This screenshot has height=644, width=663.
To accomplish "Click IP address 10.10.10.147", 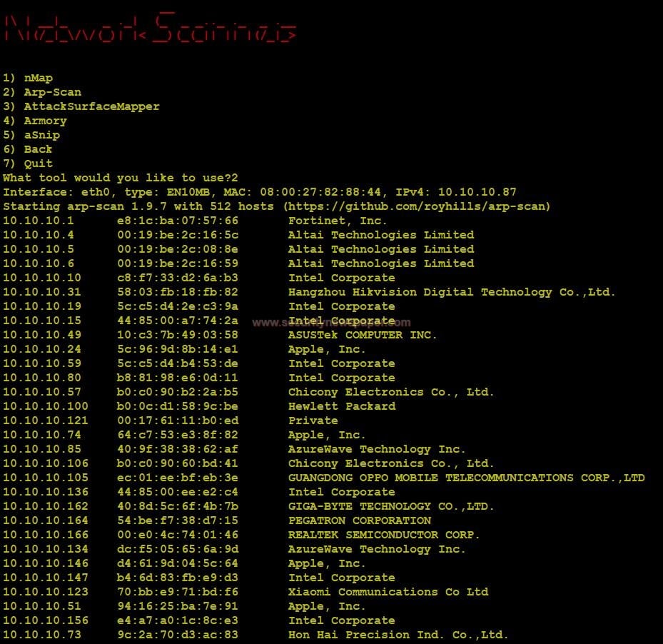I will pos(46,578).
